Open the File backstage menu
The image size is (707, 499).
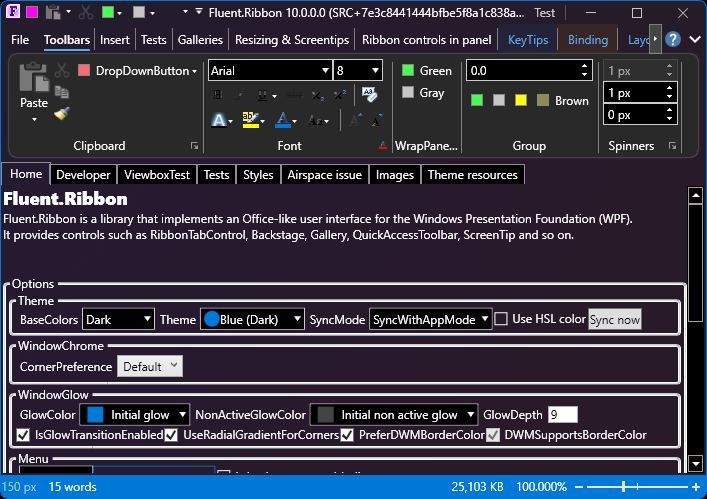[x=20, y=40]
